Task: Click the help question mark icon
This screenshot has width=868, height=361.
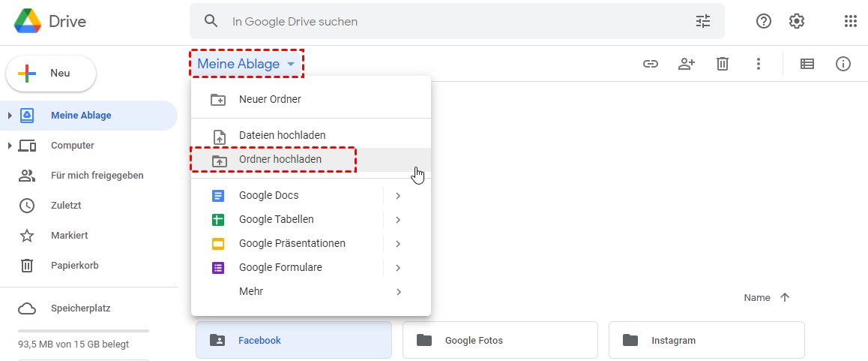Action: [764, 22]
